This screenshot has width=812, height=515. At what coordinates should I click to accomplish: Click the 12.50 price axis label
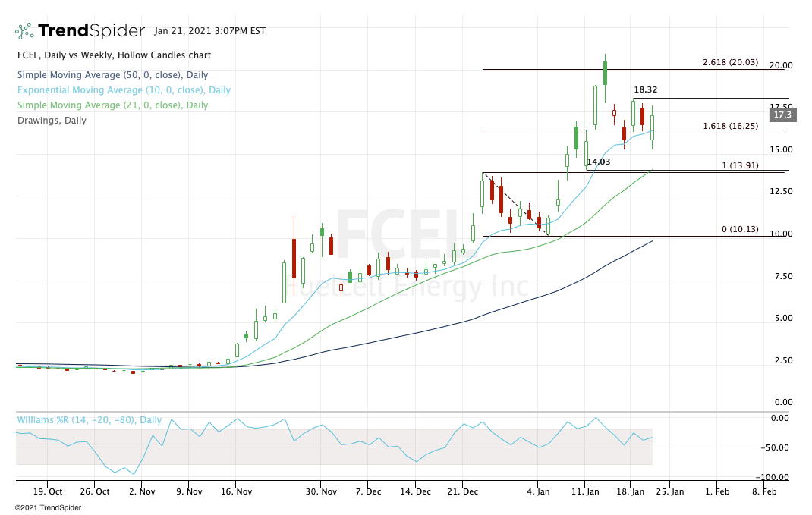click(780, 191)
